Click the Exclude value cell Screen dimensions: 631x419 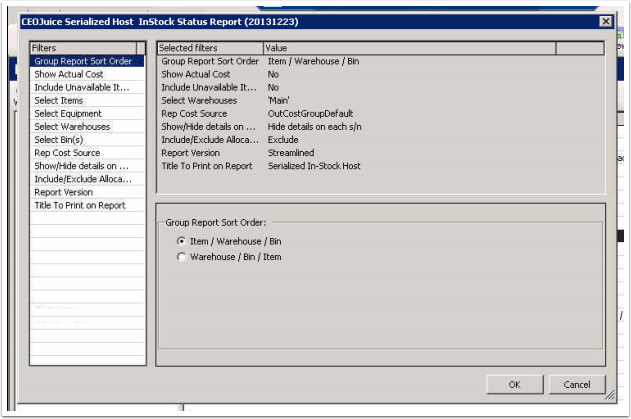(283, 140)
